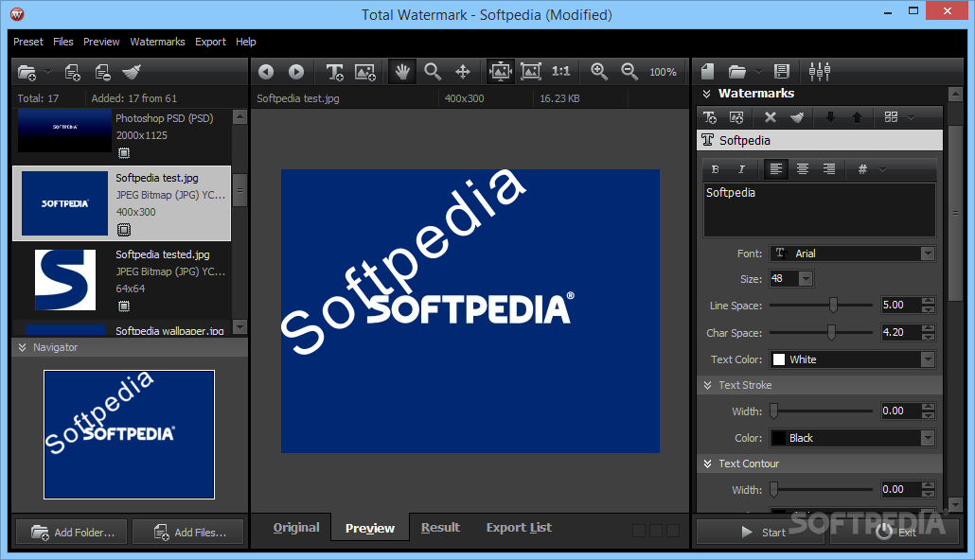Viewport: 975px width, 560px height.
Task: Click the add folder icon in the files toolbar
Action: pos(27,72)
